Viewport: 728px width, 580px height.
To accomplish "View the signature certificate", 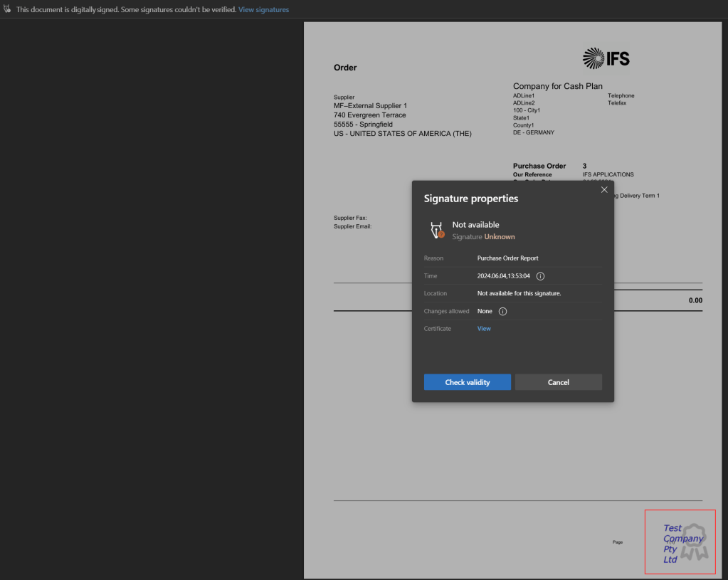I will (x=484, y=329).
